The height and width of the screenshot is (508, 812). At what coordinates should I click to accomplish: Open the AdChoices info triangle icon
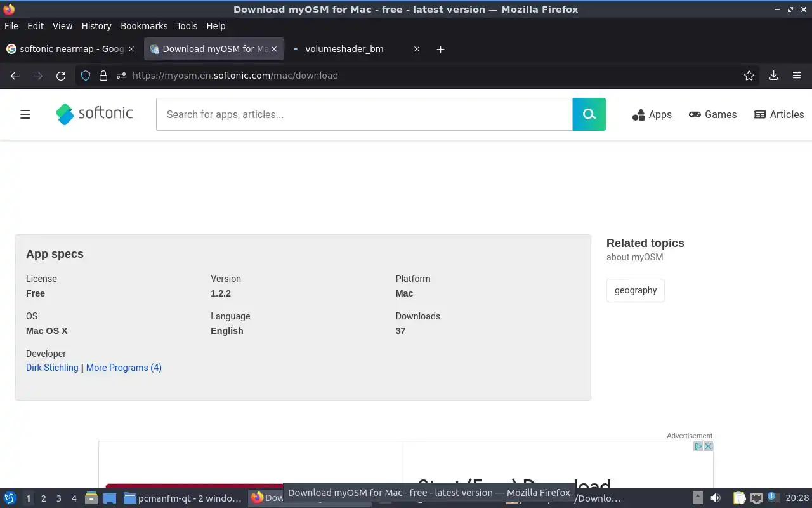click(x=698, y=446)
